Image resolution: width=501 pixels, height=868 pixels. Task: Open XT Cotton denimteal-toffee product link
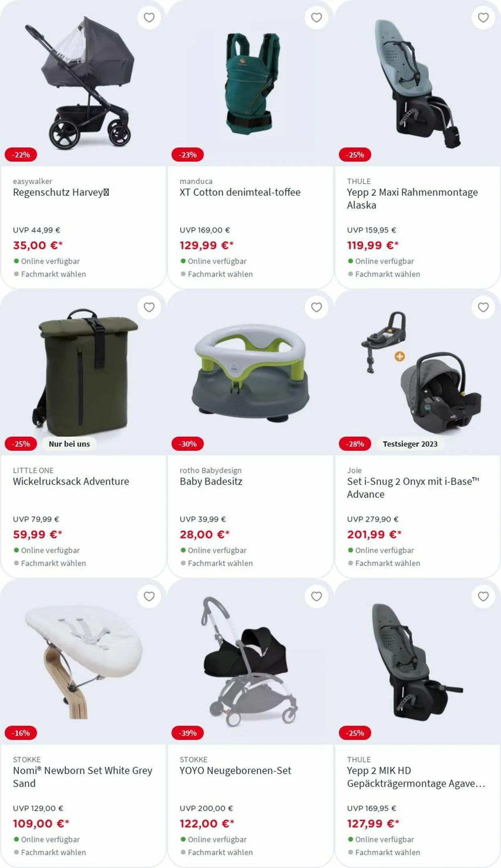point(240,192)
